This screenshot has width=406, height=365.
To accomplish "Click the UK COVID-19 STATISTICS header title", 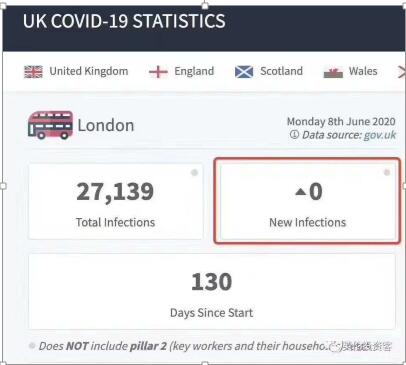I will click(124, 21).
